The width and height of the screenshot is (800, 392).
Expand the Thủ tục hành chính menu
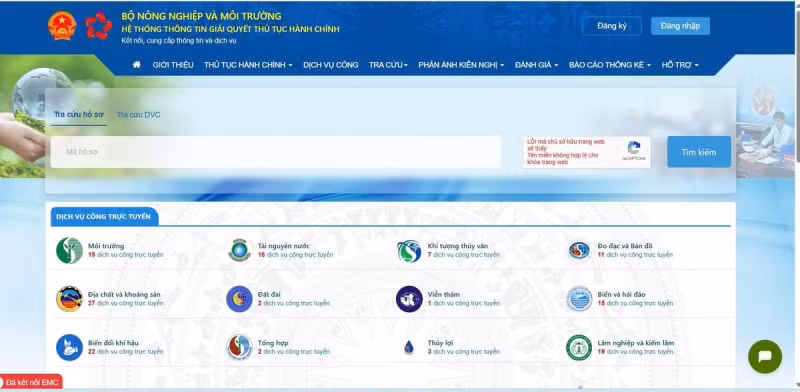248,65
